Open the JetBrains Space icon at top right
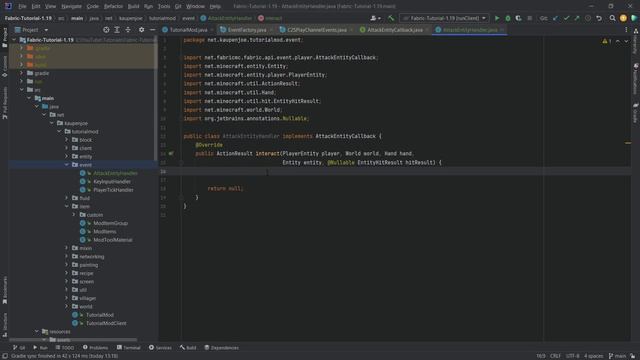Viewport: 640px width, 360px height. [634, 18]
